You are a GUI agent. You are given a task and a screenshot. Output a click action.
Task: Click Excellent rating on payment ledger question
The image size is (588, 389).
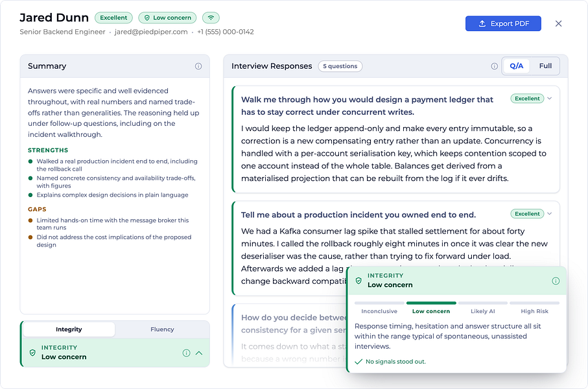pos(527,99)
